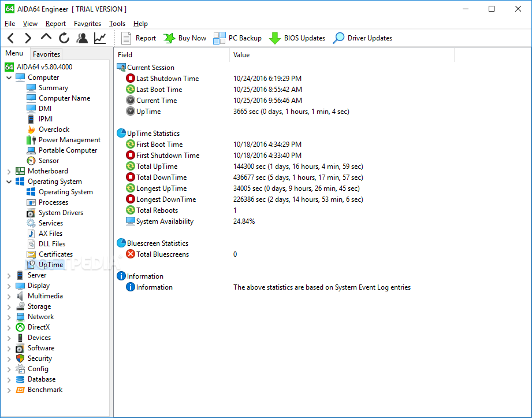Generate a Report from the toolbar

pyautogui.click(x=139, y=38)
